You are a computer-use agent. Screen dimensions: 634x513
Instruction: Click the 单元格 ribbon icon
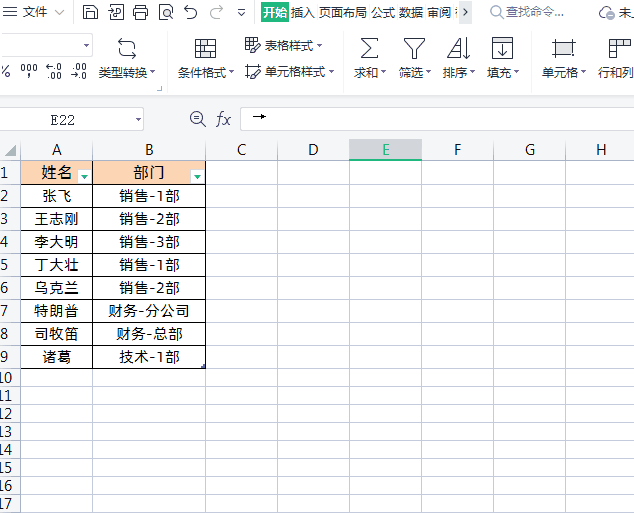[x=563, y=48]
